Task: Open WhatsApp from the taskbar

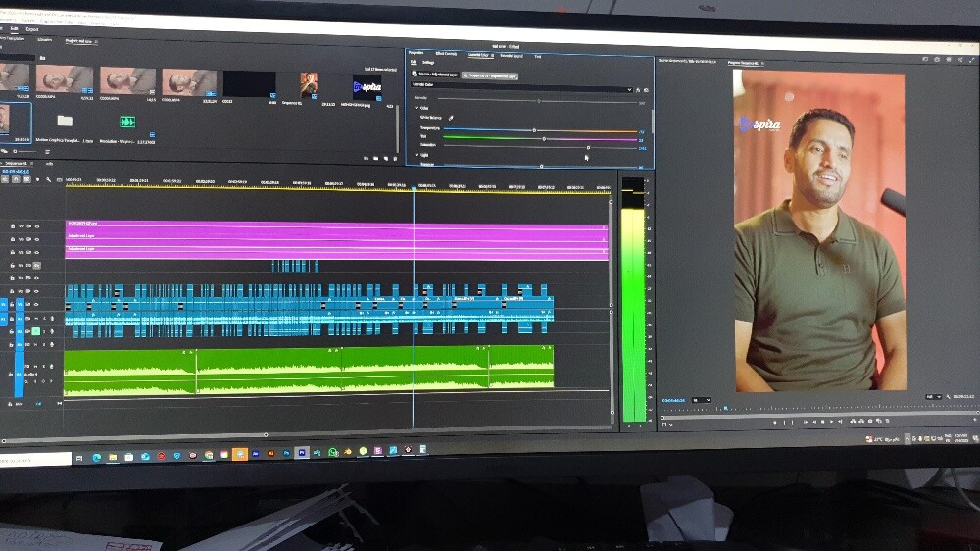Action: [x=332, y=452]
